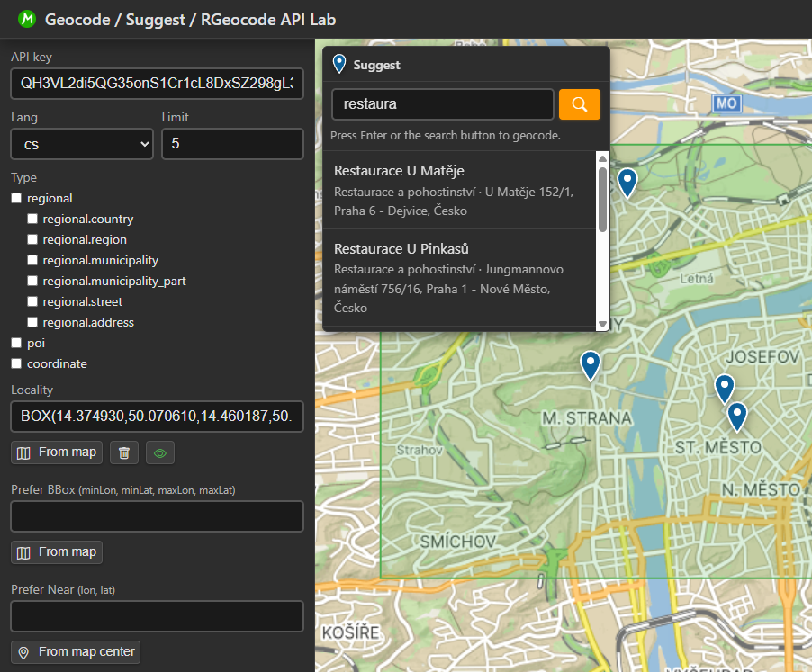Image resolution: width=812 pixels, height=672 pixels.
Task: Click the KOŠÍŘE district label on map
Action: [350, 632]
